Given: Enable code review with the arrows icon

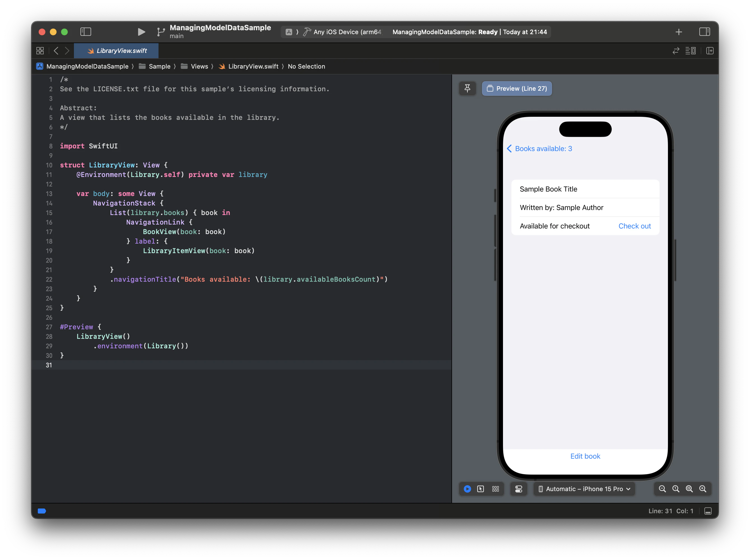Looking at the screenshot, I should pos(676,51).
